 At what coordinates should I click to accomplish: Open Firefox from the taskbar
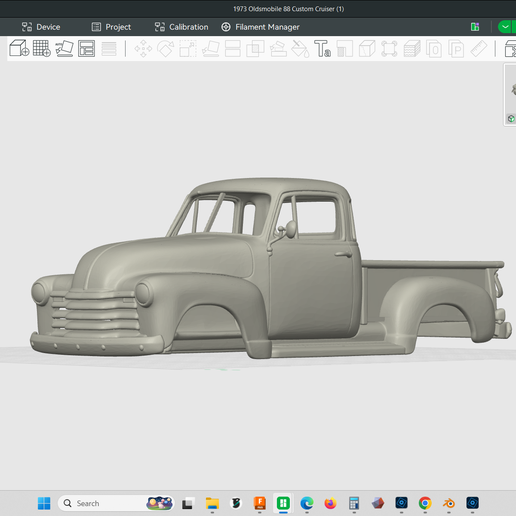point(330,503)
